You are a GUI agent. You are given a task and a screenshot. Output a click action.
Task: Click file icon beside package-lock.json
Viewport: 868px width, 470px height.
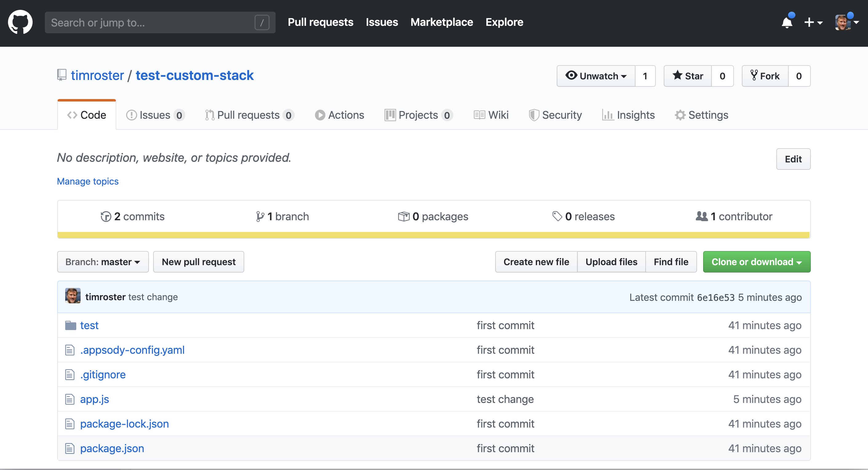tap(70, 424)
